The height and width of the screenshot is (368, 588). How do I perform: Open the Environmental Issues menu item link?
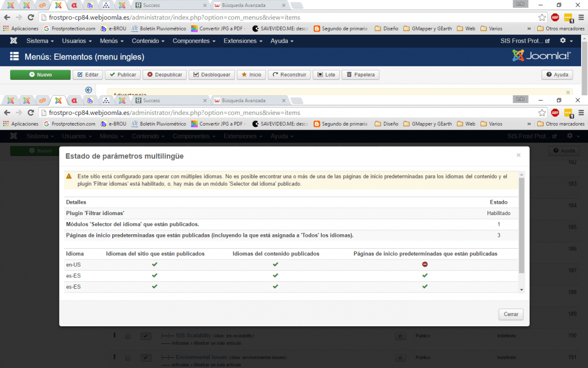(202, 357)
